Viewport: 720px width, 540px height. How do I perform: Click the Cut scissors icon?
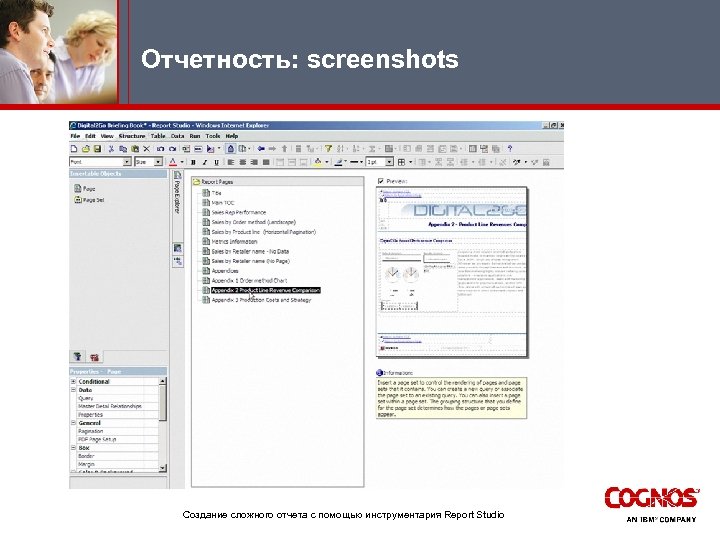point(111,149)
